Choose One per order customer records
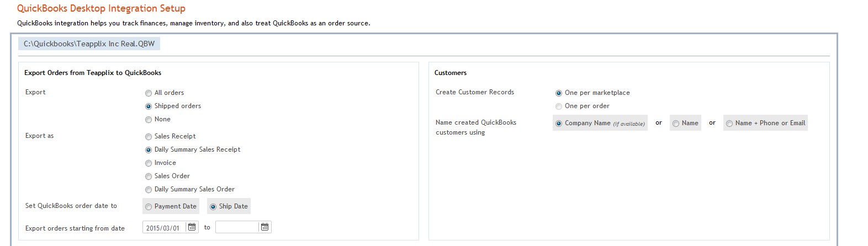The image size is (868, 246). pyautogui.click(x=559, y=106)
